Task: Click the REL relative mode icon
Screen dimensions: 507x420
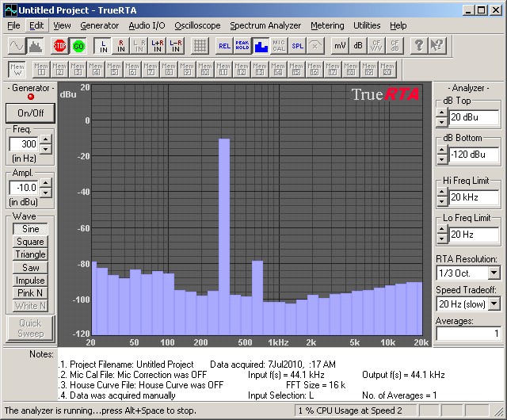Action: click(224, 45)
